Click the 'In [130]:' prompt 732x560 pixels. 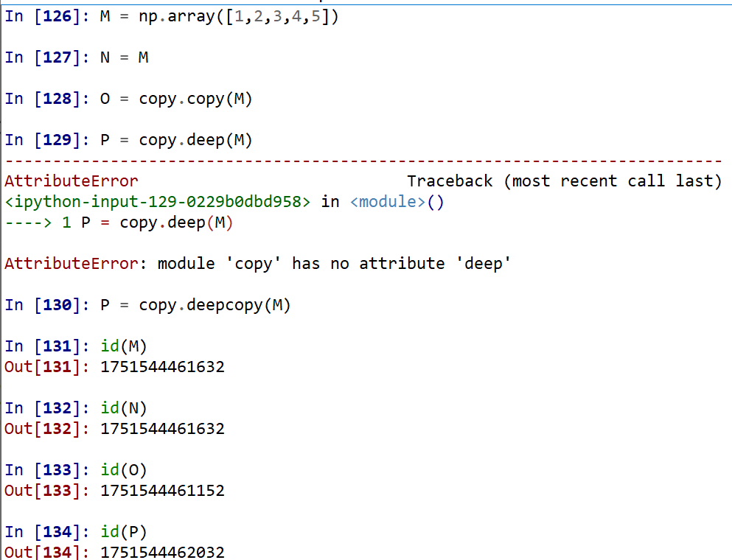click(46, 305)
